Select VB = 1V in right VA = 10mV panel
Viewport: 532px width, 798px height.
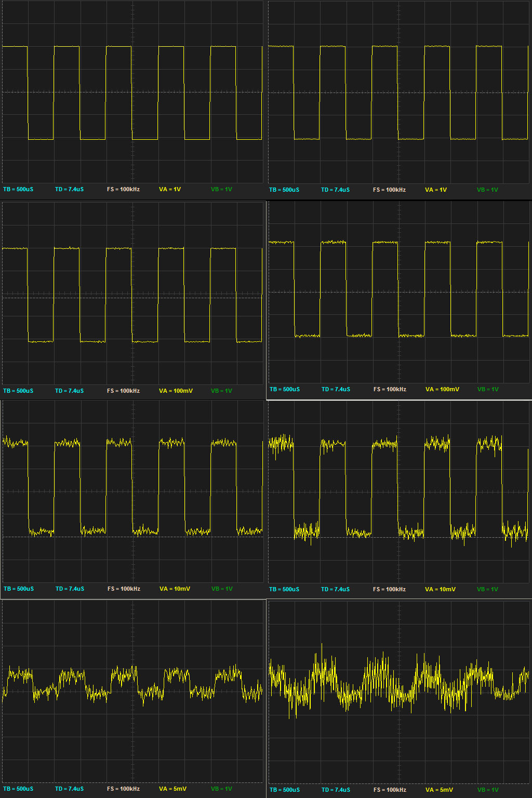[487, 589]
